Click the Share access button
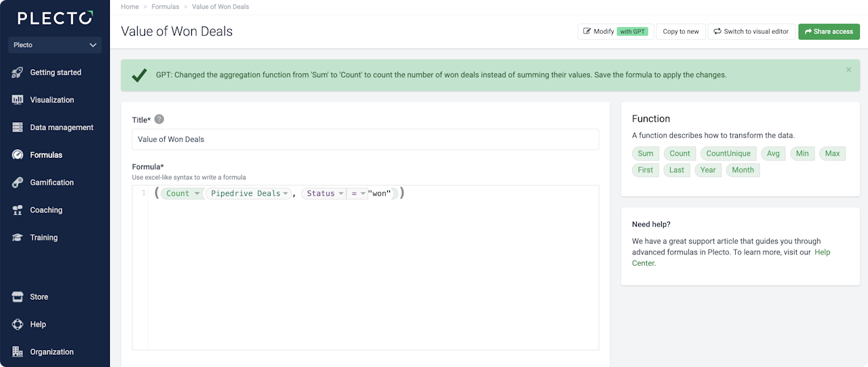Image resolution: width=868 pixels, height=367 pixels. pos(829,32)
